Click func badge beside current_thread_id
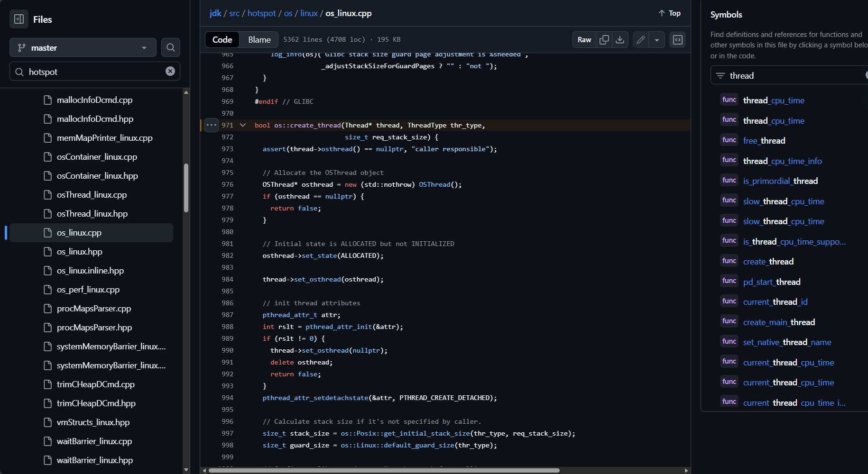 click(729, 301)
